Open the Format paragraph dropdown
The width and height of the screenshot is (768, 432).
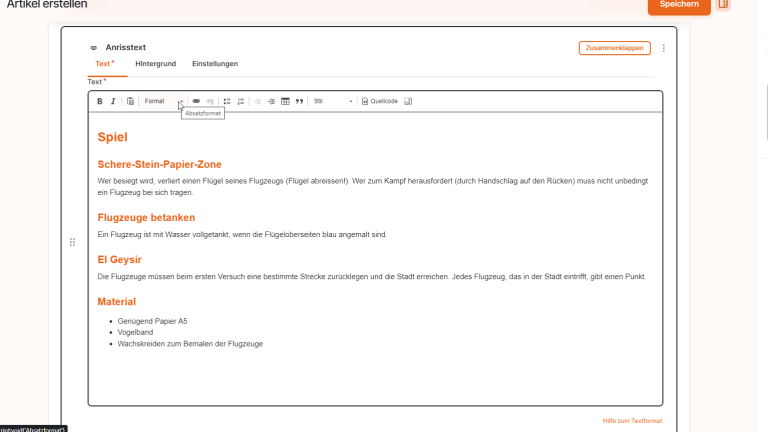[x=163, y=101]
